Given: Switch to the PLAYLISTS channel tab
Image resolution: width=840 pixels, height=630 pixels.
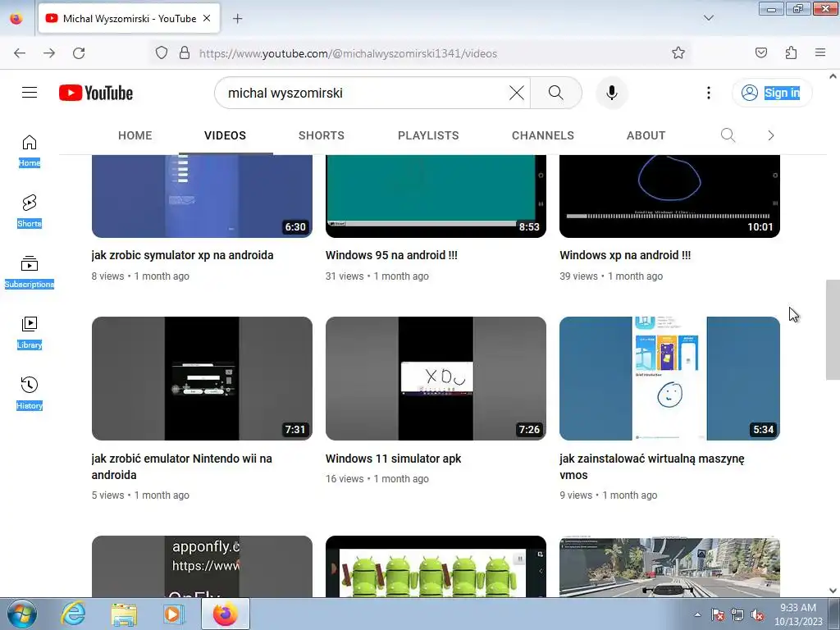Looking at the screenshot, I should coord(428,135).
